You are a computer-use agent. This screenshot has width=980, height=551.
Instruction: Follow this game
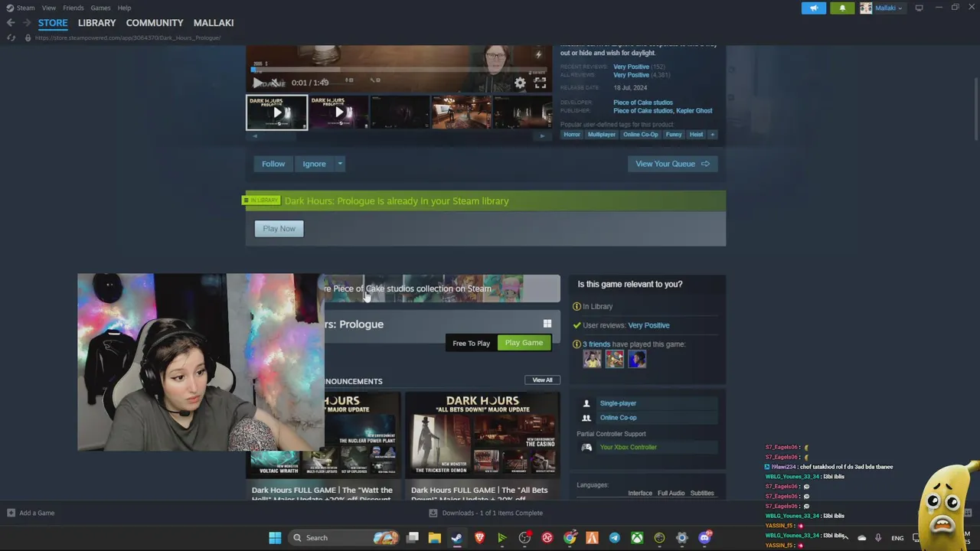click(273, 164)
